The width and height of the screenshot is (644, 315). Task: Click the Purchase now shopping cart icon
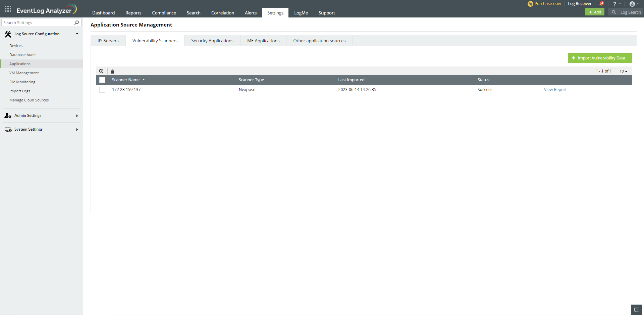pos(530,4)
